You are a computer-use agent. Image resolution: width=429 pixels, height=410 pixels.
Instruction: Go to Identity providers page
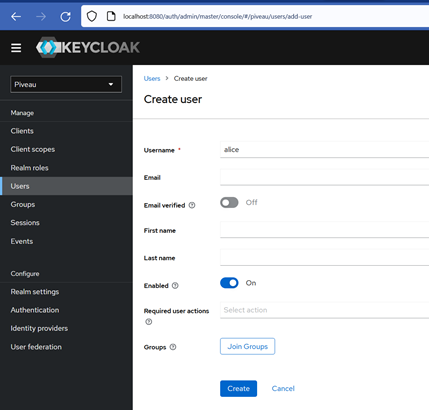coord(39,328)
